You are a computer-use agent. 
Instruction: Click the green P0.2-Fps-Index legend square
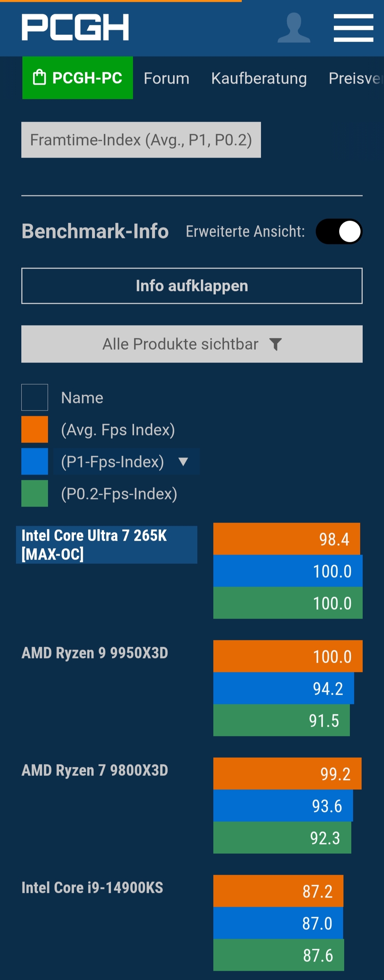click(x=34, y=493)
